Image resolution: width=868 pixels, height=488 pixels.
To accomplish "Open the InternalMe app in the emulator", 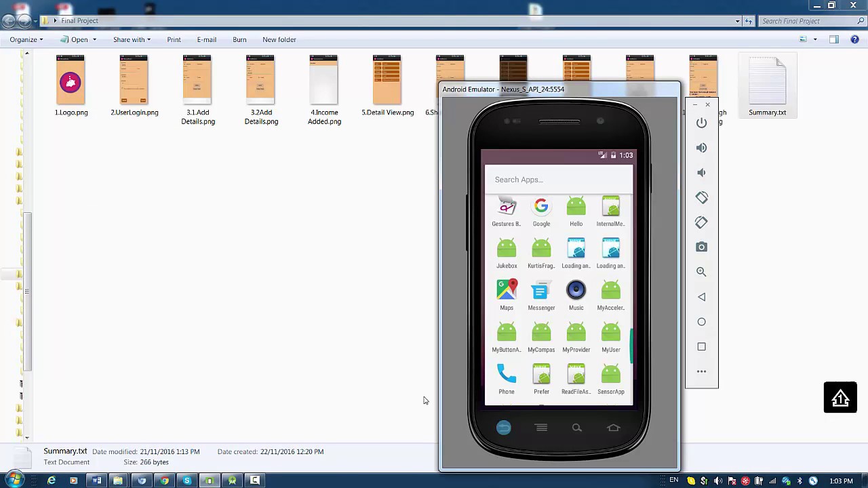I will (x=610, y=212).
